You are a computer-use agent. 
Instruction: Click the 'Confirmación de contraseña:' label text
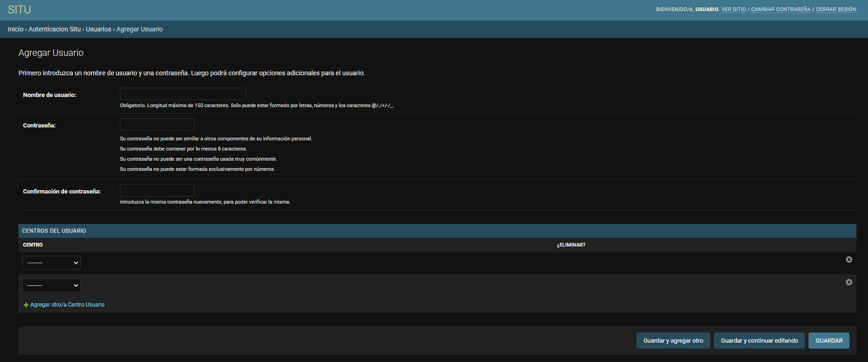[x=62, y=192]
